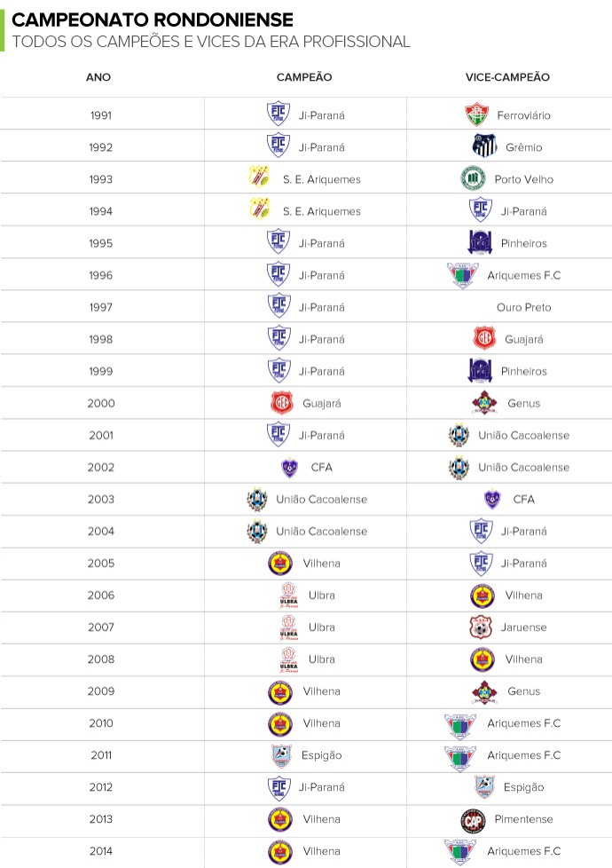612x868 pixels.
Task: Click the Pimentense CAP crest in 2013
Action: (x=473, y=820)
